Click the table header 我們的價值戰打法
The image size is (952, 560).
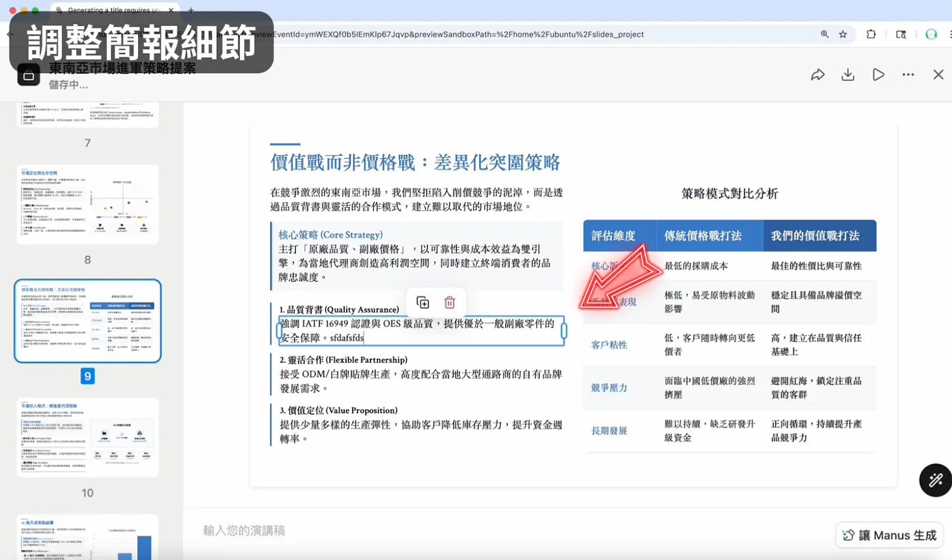815,236
